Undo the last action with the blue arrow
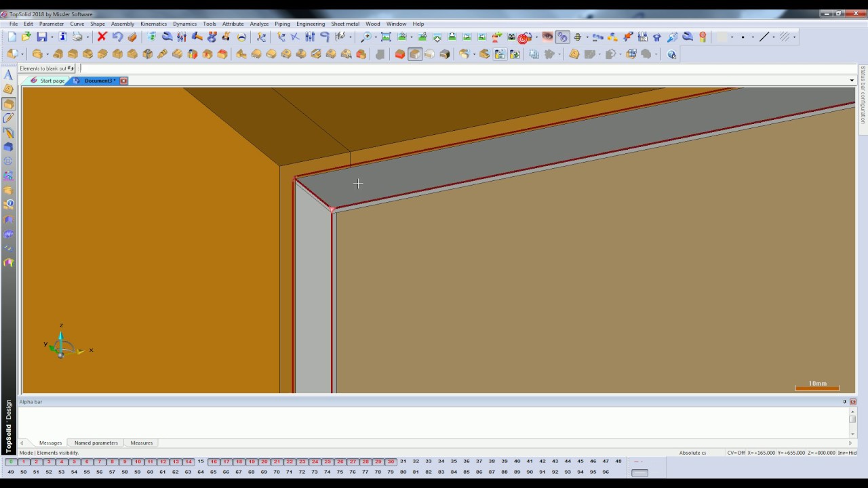868x488 pixels. pos(117,37)
